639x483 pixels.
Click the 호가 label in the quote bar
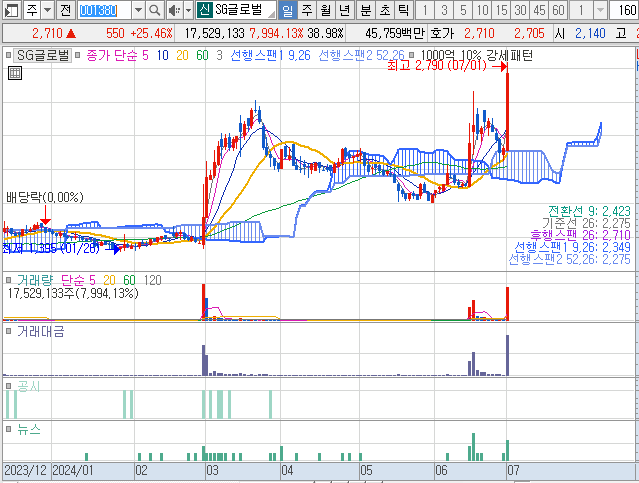coord(442,33)
